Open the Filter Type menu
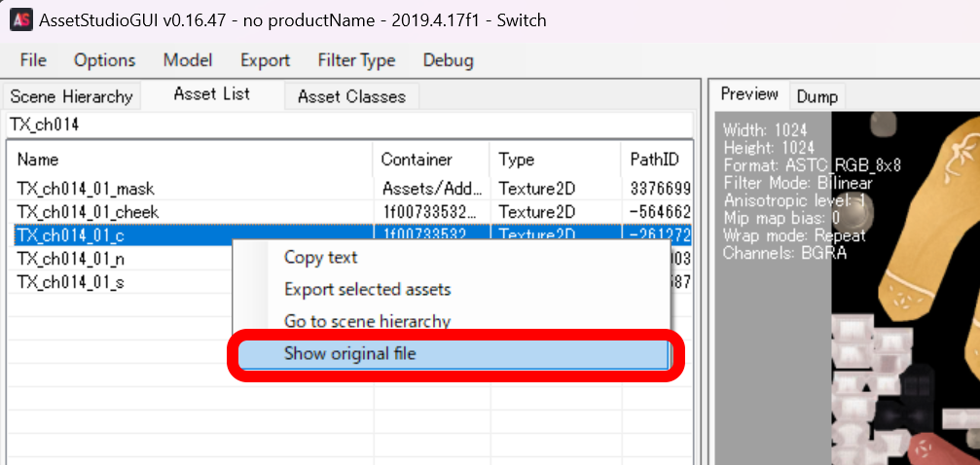 [356, 60]
